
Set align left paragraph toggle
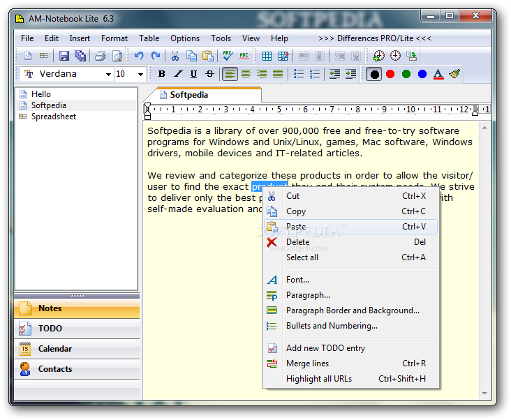click(x=230, y=74)
